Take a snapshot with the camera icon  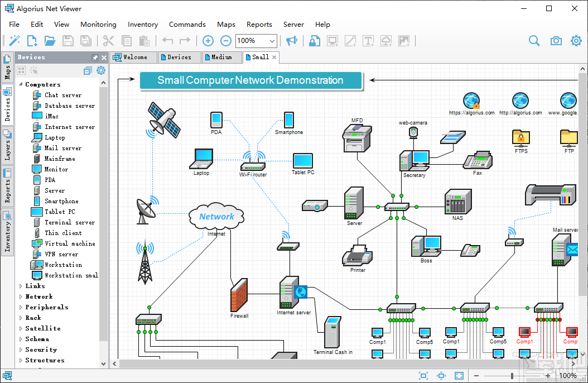point(556,41)
